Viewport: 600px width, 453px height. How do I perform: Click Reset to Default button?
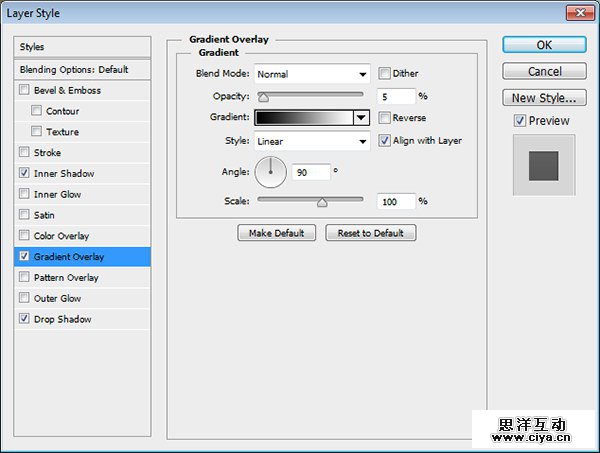point(370,233)
